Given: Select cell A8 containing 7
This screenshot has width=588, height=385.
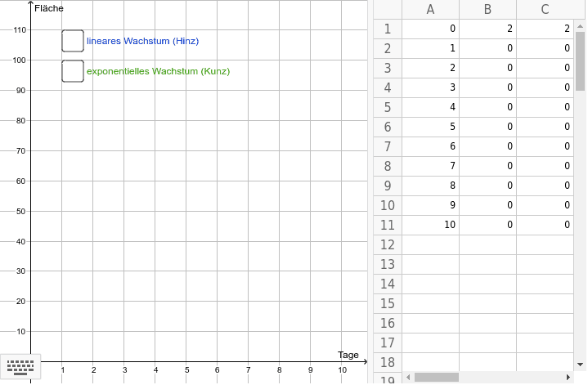Looking at the screenshot, I should coord(430,166).
